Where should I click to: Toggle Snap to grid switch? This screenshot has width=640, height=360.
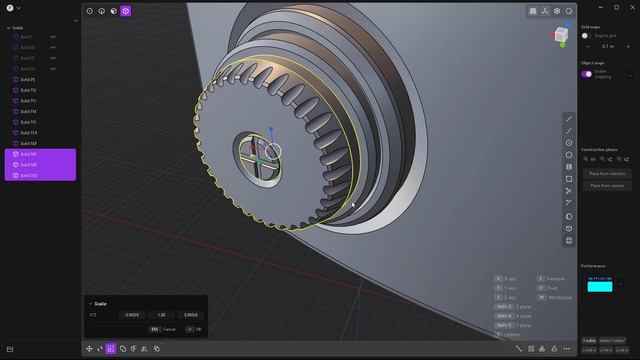click(586, 36)
